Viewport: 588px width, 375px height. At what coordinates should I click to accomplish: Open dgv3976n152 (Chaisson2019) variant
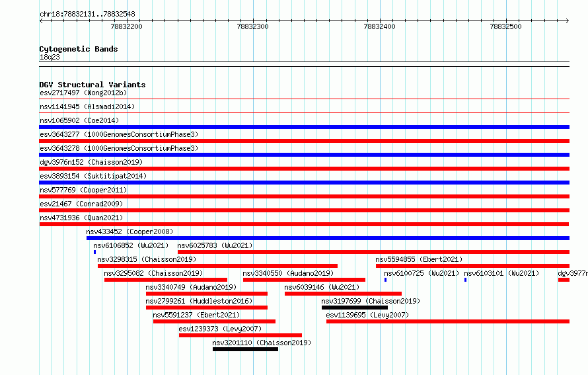click(91, 162)
